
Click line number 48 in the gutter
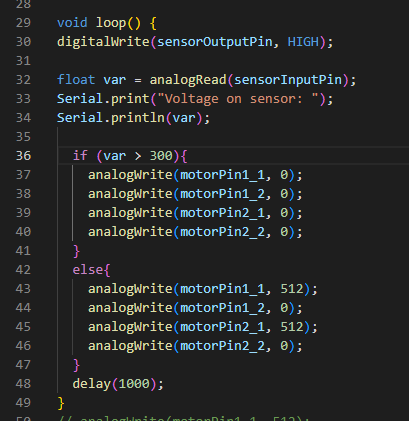point(23,384)
